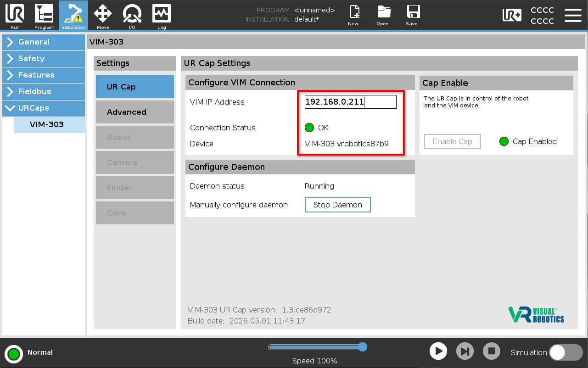This screenshot has width=588, height=368.
Task: Click the UR Cap version text
Action: (x=259, y=310)
